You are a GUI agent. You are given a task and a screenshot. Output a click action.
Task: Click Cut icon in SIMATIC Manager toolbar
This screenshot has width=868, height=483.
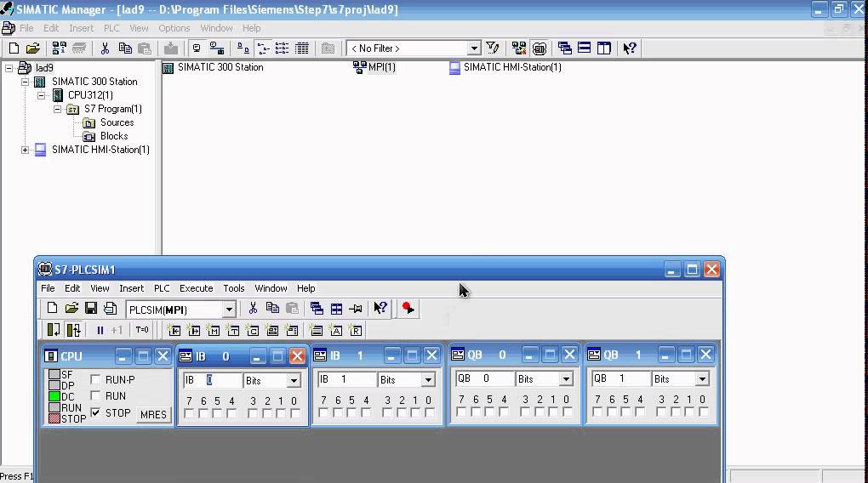tap(105, 48)
